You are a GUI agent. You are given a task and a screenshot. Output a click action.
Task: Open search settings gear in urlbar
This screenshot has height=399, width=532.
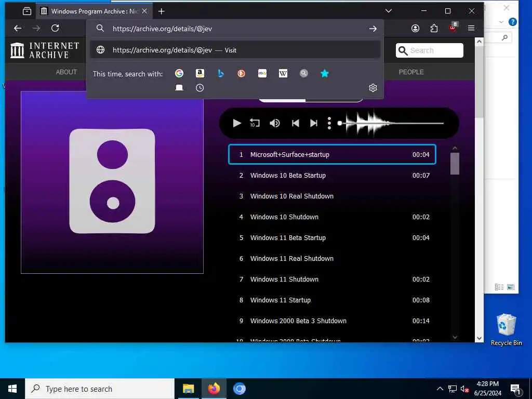click(373, 88)
